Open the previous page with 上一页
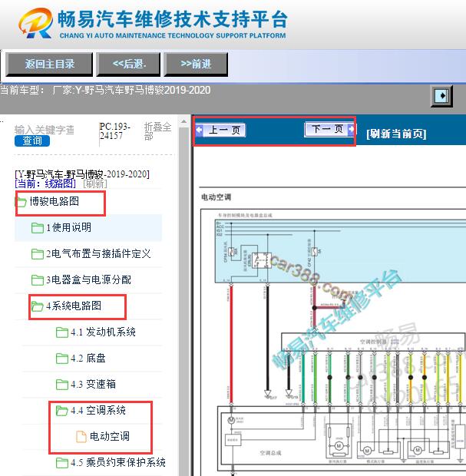The image size is (466, 476). pos(220,130)
